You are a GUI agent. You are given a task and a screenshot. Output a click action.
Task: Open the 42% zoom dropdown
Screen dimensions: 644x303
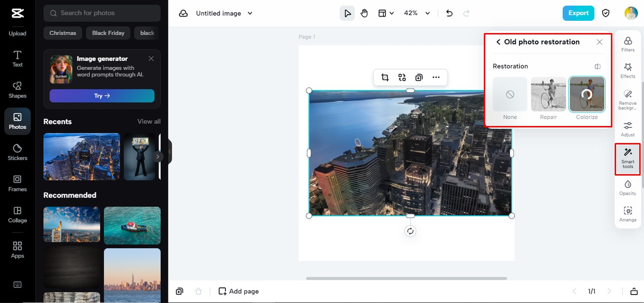coord(417,13)
